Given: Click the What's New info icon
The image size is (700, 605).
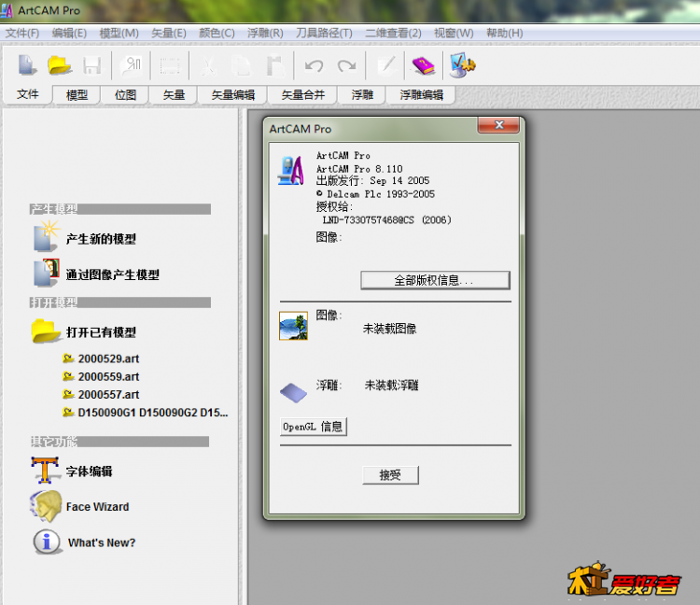Looking at the screenshot, I should tap(47, 542).
